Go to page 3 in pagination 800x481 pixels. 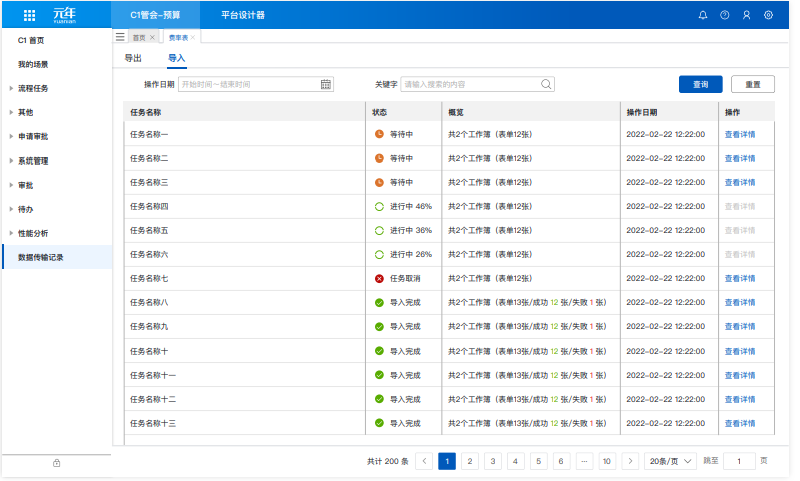click(x=493, y=461)
